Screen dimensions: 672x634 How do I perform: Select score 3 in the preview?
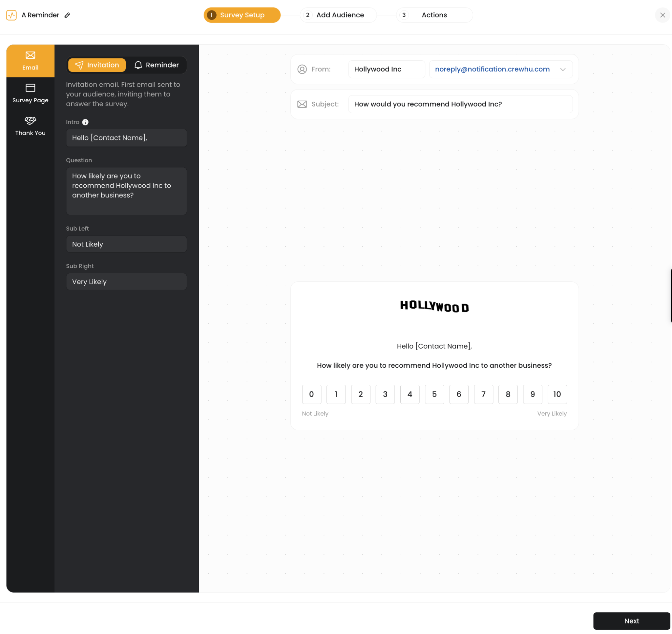[x=385, y=394]
